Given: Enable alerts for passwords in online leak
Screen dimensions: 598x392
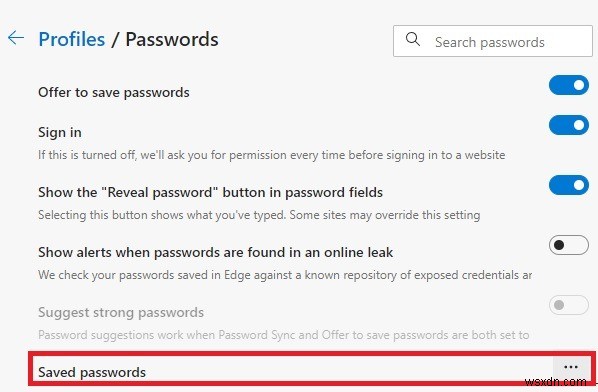Looking at the screenshot, I should click(x=569, y=245).
